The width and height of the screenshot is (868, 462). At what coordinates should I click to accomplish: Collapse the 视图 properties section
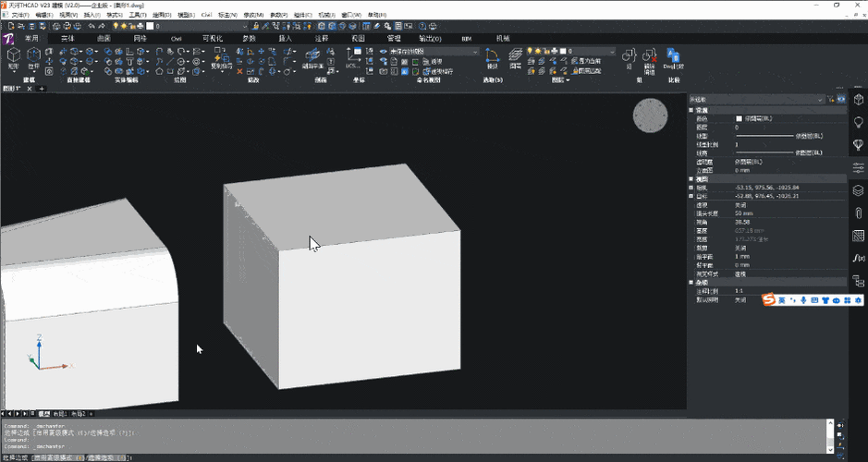click(691, 178)
